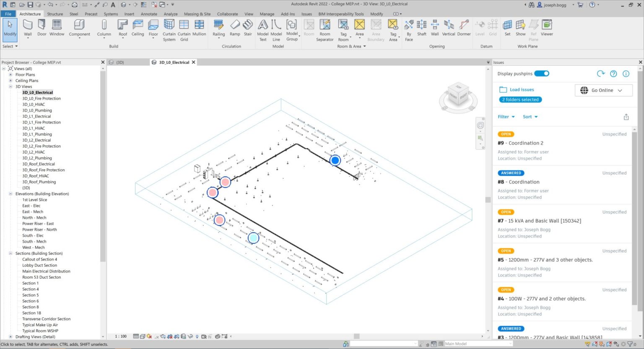
Task: Open the Annotate ribbon tab
Action: pyautogui.click(x=149, y=14)
